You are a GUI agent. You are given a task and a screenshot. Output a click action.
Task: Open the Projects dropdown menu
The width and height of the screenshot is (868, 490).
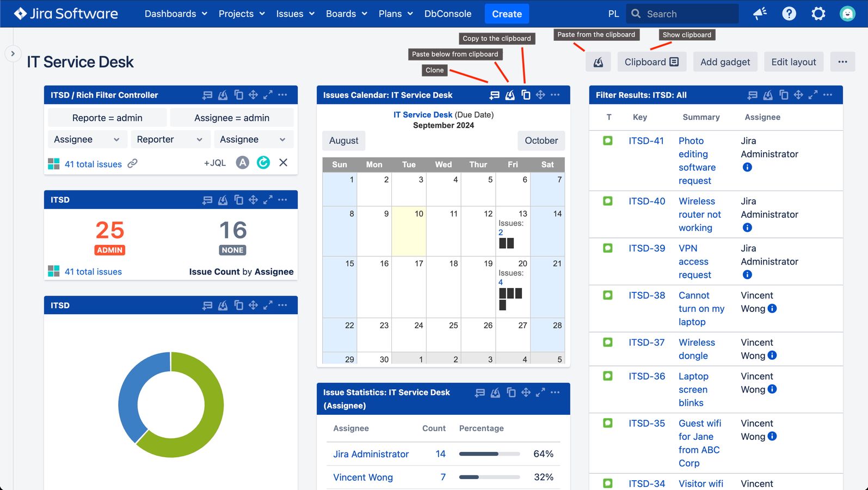point(242,14)
